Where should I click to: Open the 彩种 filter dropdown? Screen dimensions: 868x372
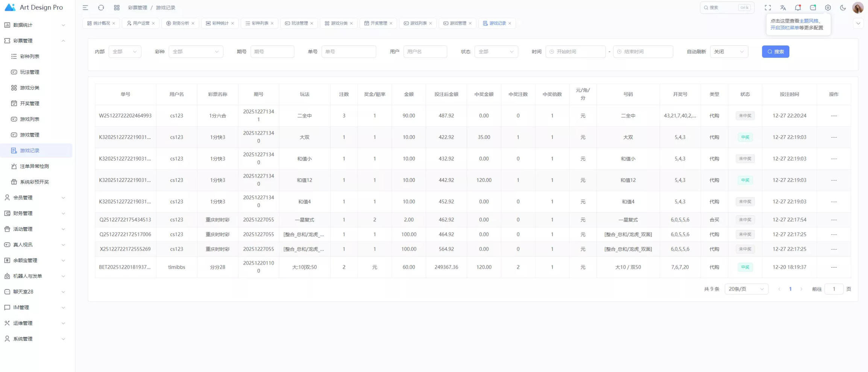196,51
